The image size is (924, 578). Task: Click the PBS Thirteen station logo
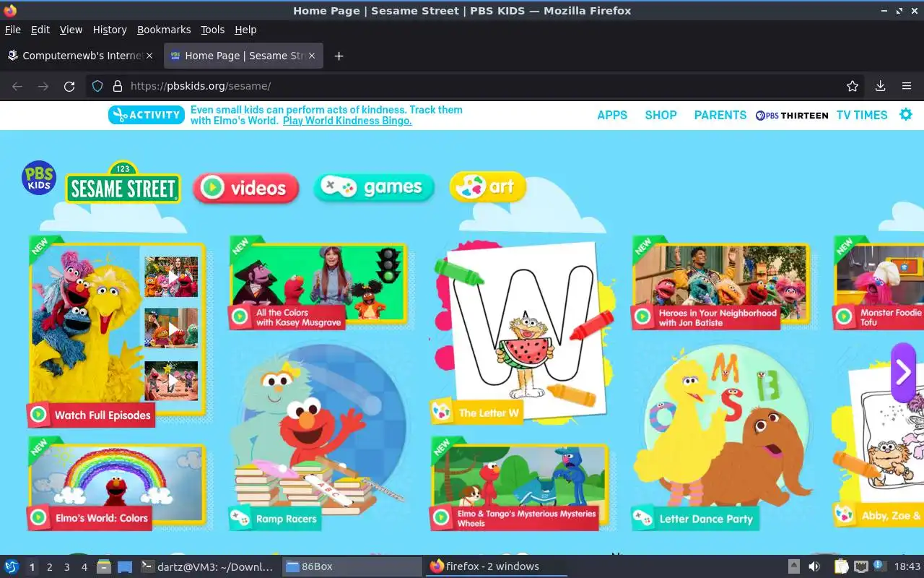pyautogui.click(x=792, y=115)
